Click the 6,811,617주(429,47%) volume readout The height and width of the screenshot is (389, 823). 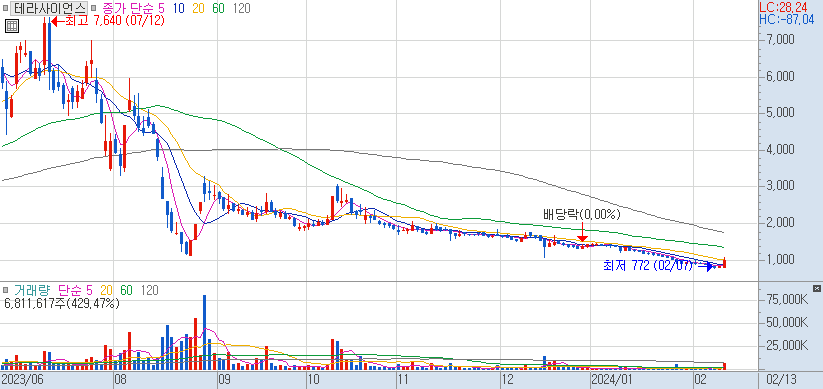coord(62,303)
